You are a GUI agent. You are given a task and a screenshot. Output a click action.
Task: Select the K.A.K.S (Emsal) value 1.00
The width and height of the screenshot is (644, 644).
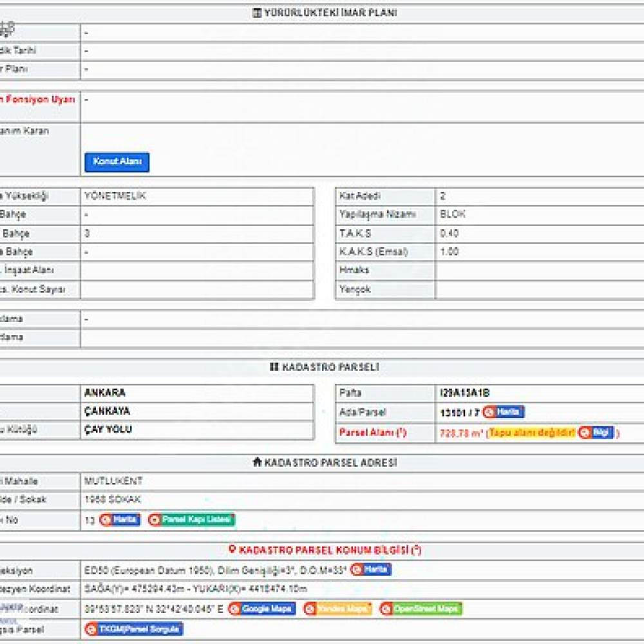click(450, 252)
